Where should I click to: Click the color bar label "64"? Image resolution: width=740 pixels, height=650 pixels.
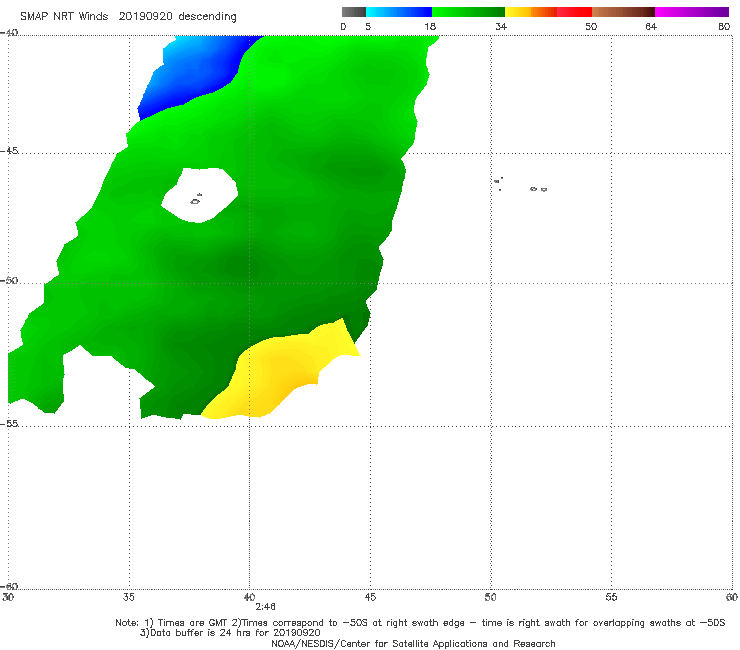tap(651, 27)
